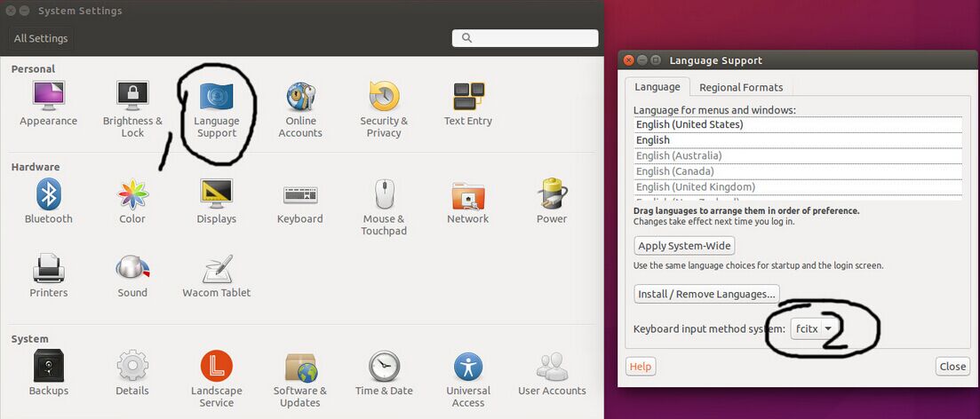Open Network settings

point(468,202)
